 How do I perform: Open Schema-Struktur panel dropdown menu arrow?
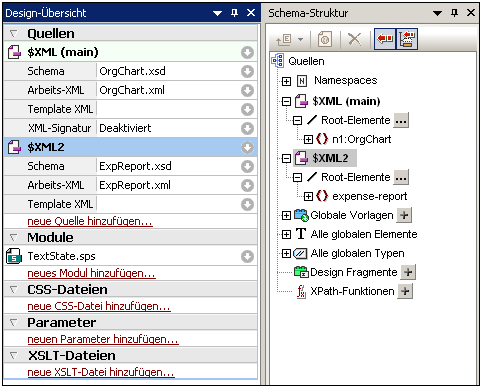click(x=437, y=13)
